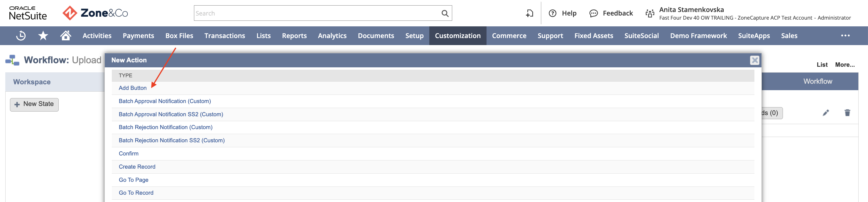Image resolution: width=868 pixels, height=202 pixels.
Task: Open the change role people icon
Action: pos(650,13)
